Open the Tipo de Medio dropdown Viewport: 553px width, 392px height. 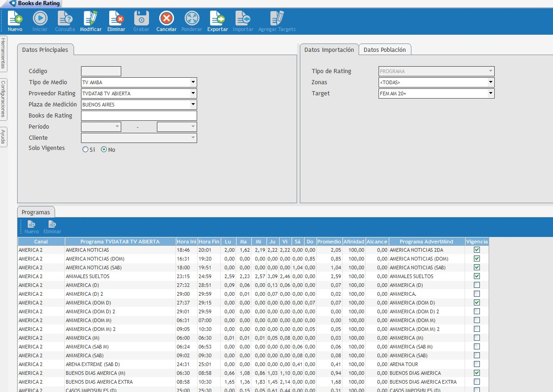point(193,82)
